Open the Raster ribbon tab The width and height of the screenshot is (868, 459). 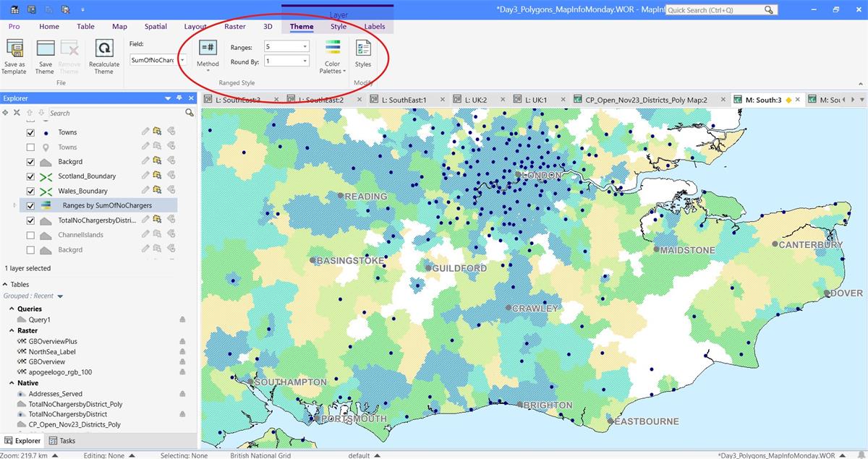(234, 27)
